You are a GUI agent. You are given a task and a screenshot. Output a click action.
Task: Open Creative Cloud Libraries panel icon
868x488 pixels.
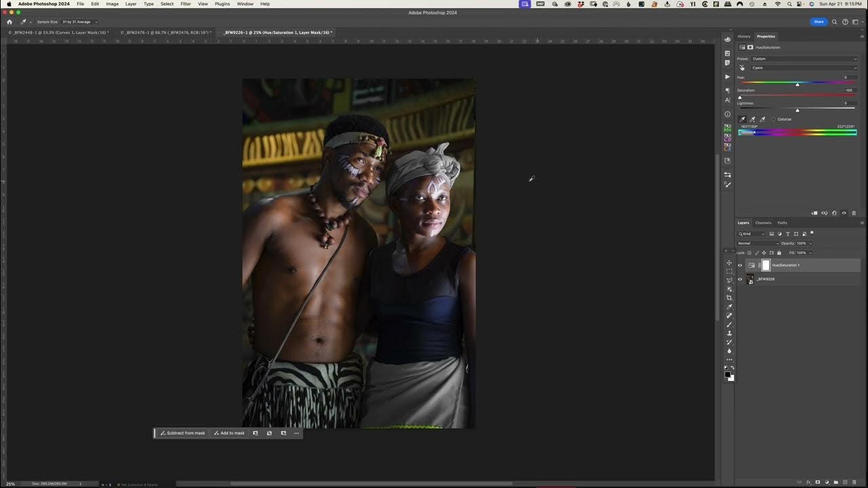coord(728,161)
